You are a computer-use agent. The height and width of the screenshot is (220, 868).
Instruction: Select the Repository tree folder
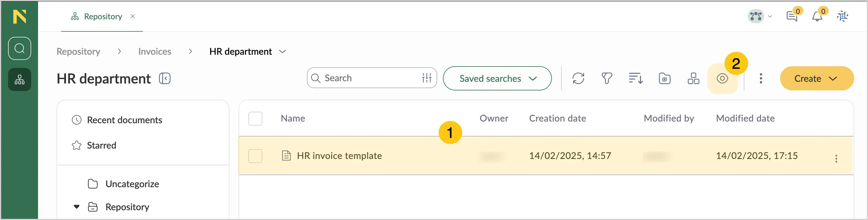(x=119, y=207)
